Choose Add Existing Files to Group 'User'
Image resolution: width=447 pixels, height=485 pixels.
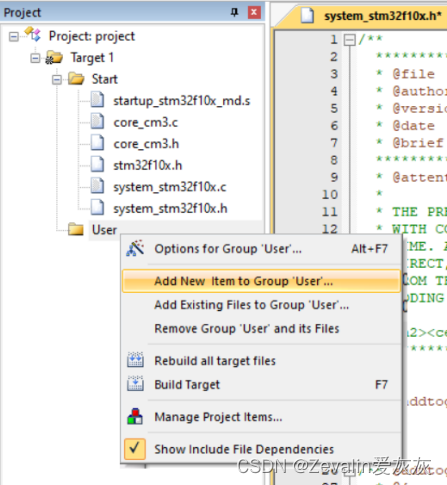tap(261, 305)
